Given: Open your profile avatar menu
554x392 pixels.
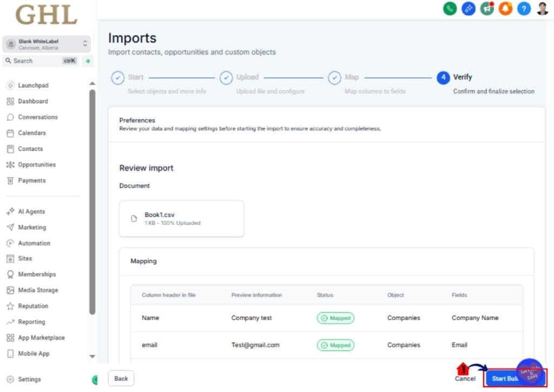Looking at the screenshot, I should [x=541, y=9].
